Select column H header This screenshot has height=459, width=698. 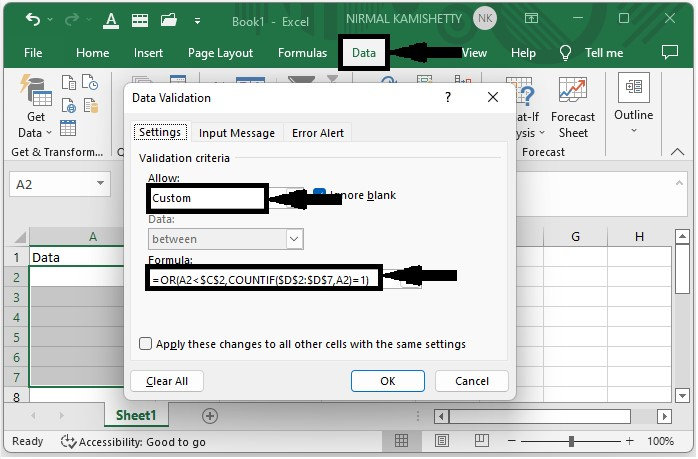[x=639, y=236]
